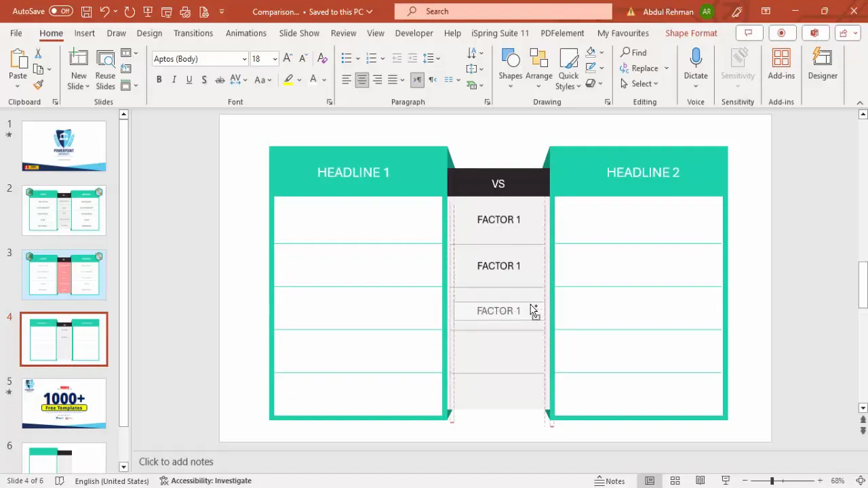Click the Cut scissors icon
The height and width of the screenshot is (488, 868).
(38, 54)
